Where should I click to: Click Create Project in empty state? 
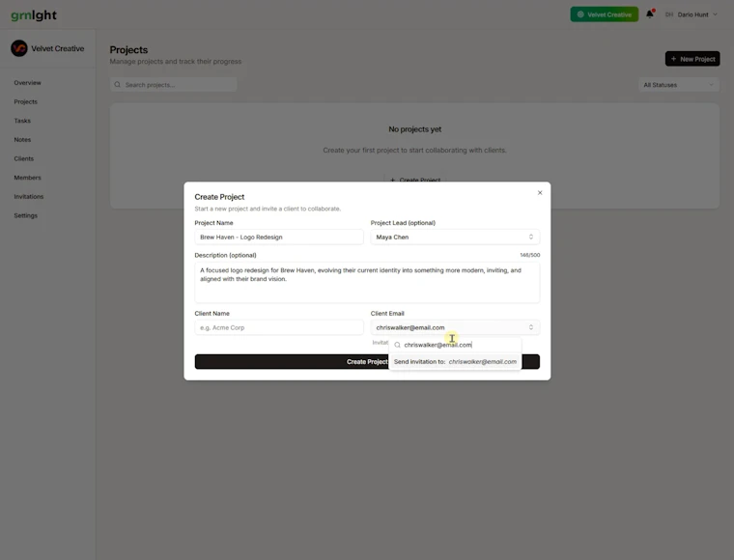point(414,180)
